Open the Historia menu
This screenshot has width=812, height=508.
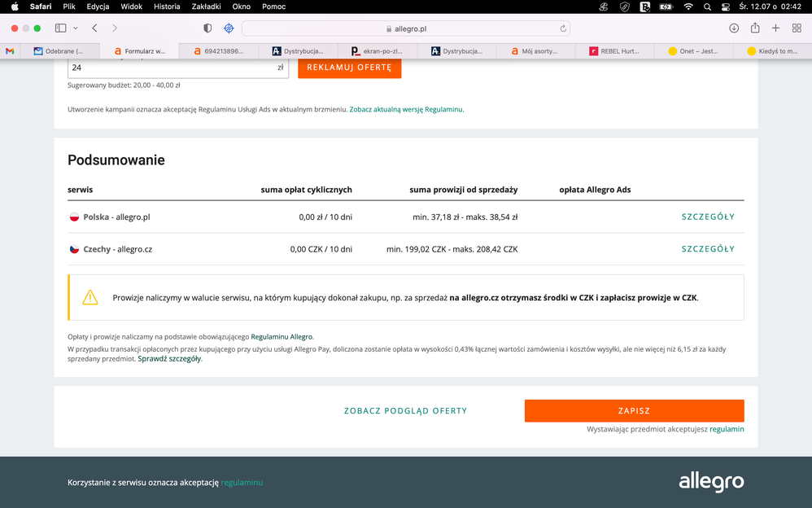[167, 7]
